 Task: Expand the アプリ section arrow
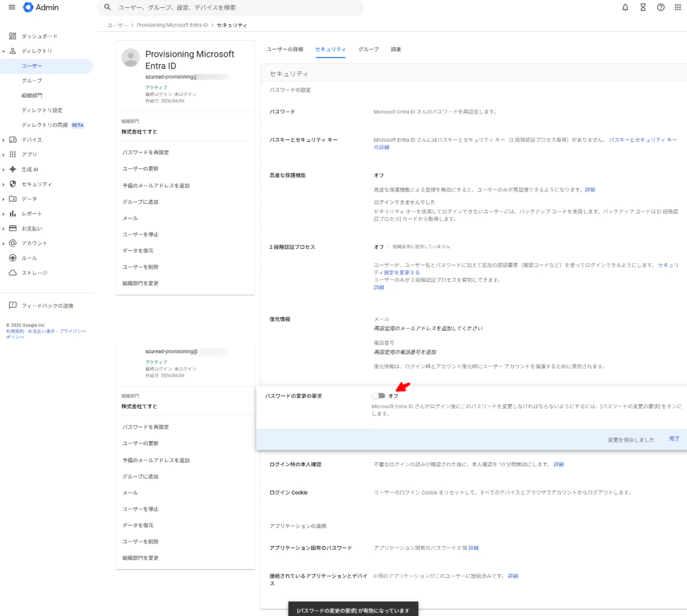pyautogui.click(x=3, y=154)
